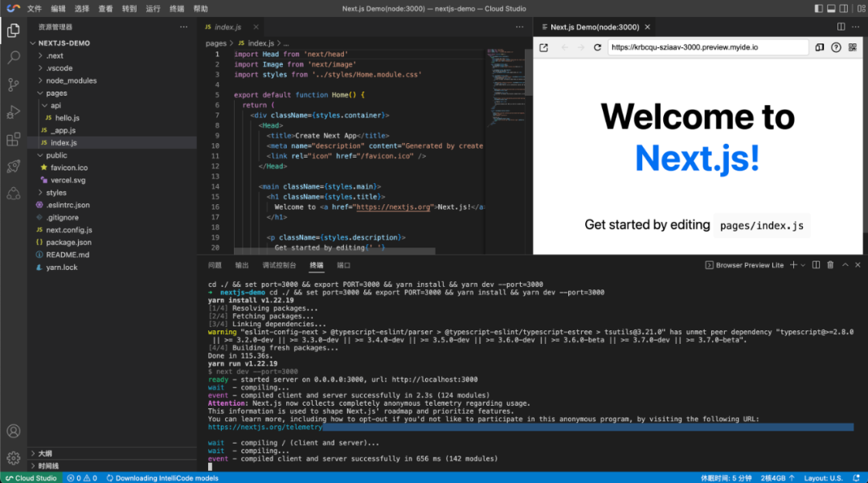
Task: Open the preview help question icon
Action: [836, 47]
